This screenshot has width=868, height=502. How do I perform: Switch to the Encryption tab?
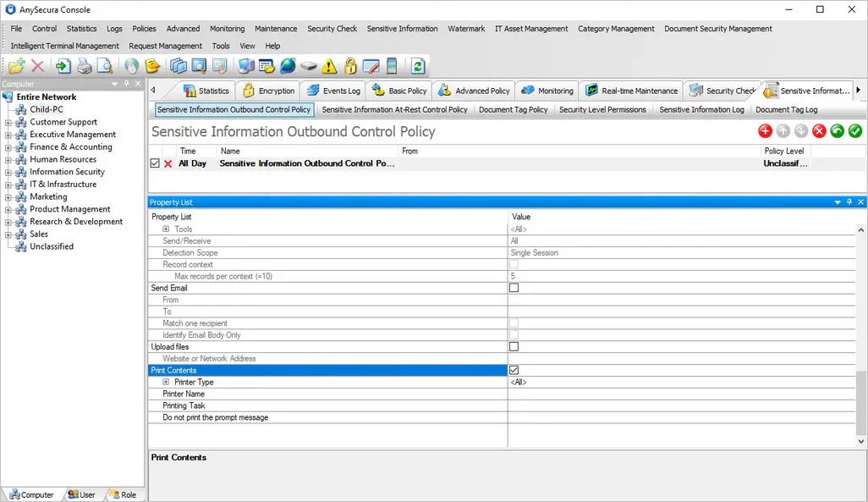268,91
